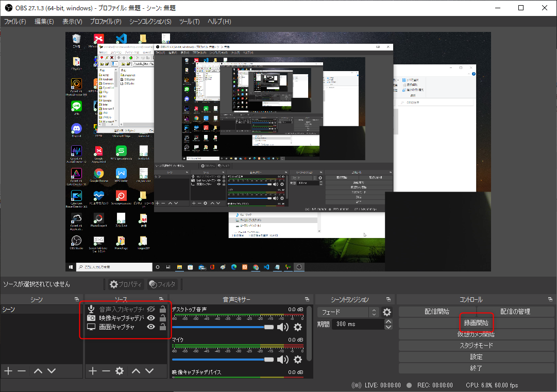Screen dimensions: 557x392
Task: Click the 仮想カメラ開始 button
Action: click(477, 334)
